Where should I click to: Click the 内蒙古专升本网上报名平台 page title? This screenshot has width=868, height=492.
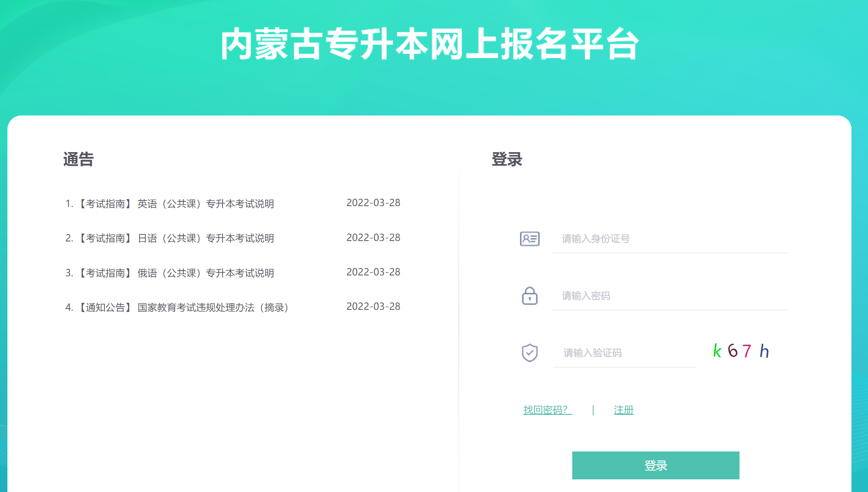429,44
